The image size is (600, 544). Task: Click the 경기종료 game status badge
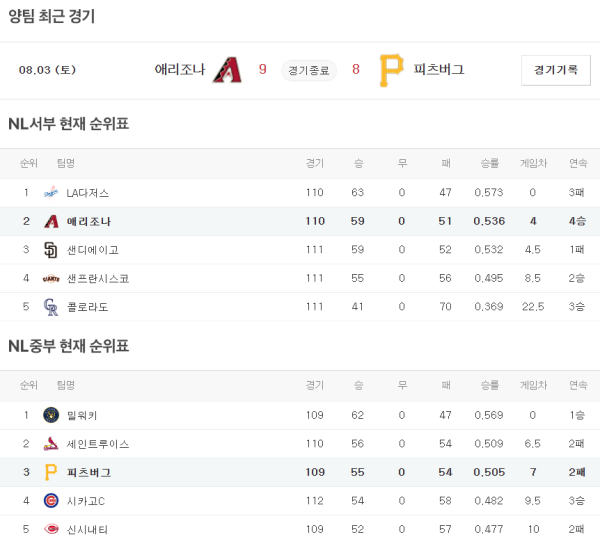[309, 70]
